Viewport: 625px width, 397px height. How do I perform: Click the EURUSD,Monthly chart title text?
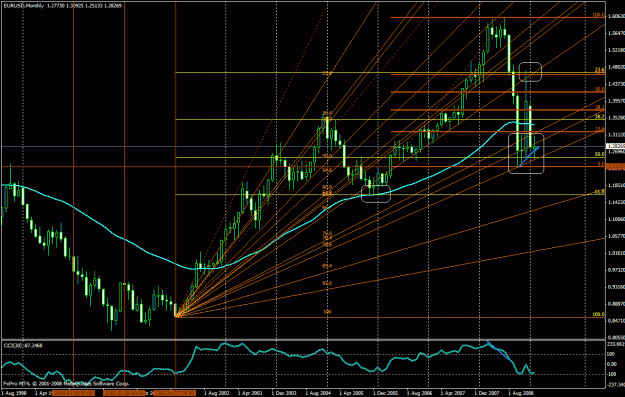(23, 6)
